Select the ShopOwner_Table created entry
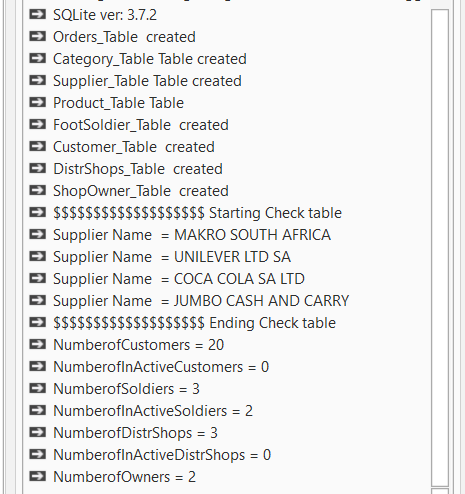Image resolution: width=465 pixels, height=494 pixels. 141,191
